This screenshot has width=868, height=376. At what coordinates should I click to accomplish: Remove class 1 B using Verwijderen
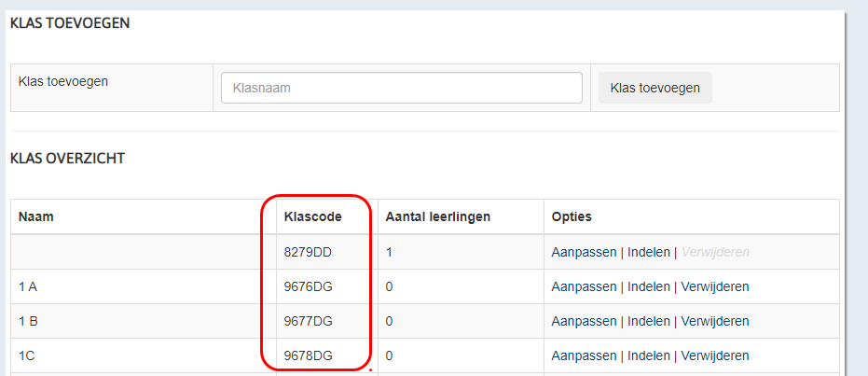point(715,321)
